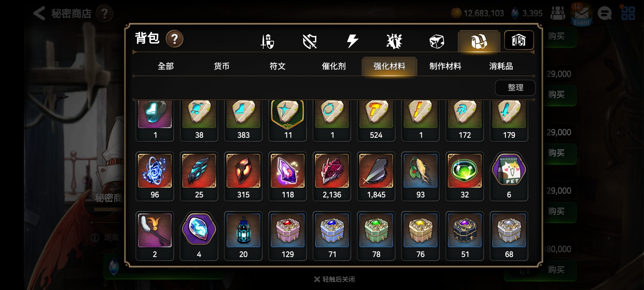The height and width of the screenshot is (290, 644).
Task: Select the crossed-out shield category icon
Action: point(310,41)
